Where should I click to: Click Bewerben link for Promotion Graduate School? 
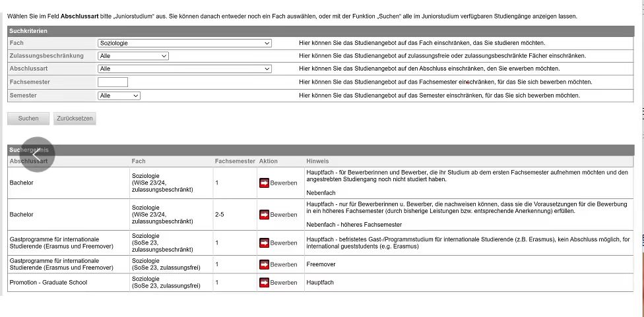click(x=284, y=283)
